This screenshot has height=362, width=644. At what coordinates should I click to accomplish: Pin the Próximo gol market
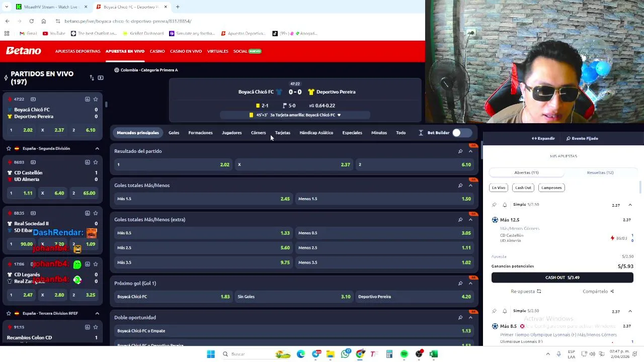[460, 283]
